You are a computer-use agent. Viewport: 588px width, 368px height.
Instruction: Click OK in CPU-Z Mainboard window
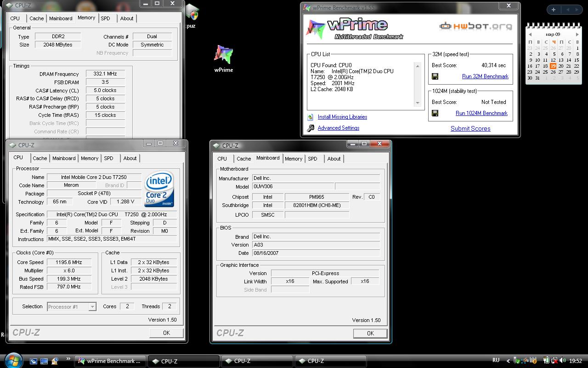coord(370,333)
